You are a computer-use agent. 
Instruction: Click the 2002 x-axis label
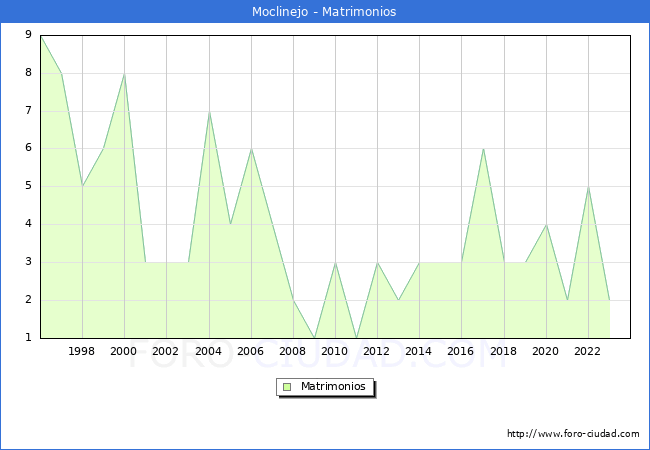pos(165,351)
